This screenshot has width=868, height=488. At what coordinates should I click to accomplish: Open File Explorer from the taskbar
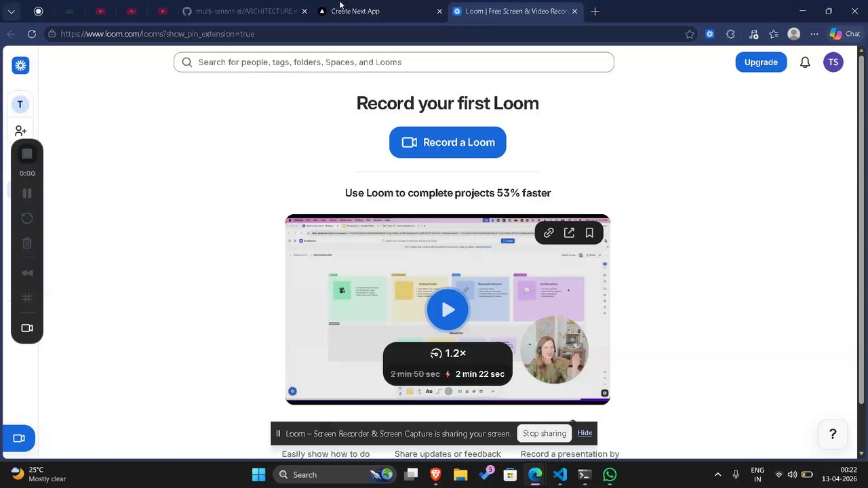[x=460, y=474]
